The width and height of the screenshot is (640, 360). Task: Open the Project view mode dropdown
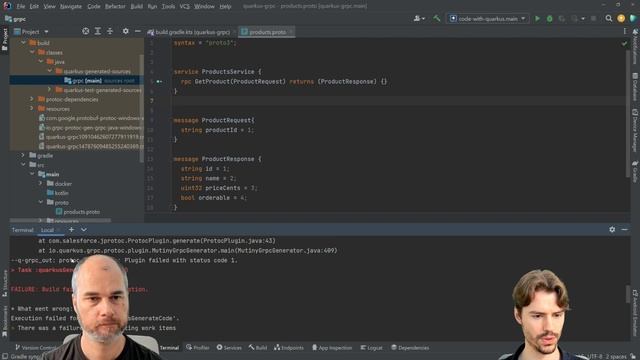(46, 31)
